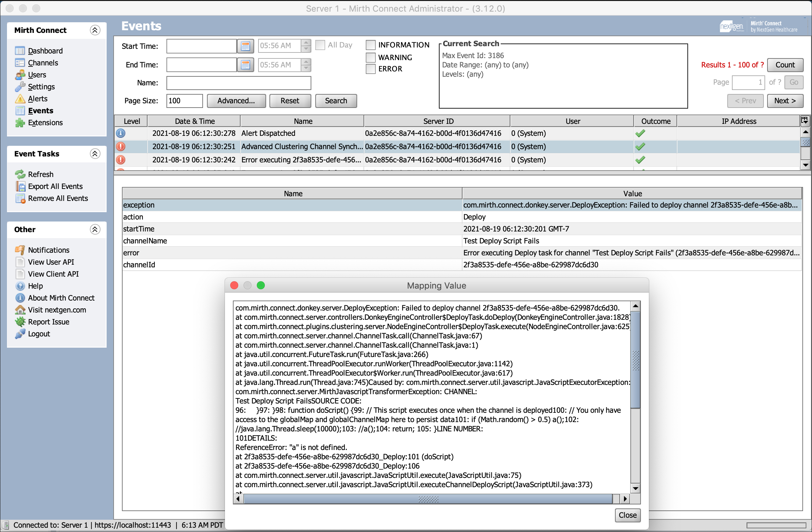Screen dimensions: 812x532
Task: Click the View User API document icon
Action: coord(20,262)
